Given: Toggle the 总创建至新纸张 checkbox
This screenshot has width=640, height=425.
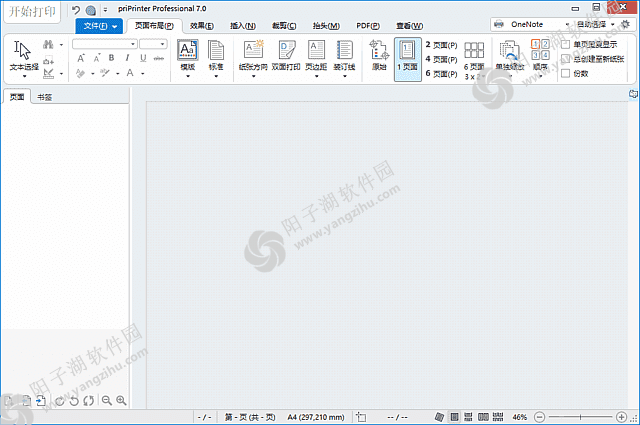Looking at the screenshot, I should 565,59.
